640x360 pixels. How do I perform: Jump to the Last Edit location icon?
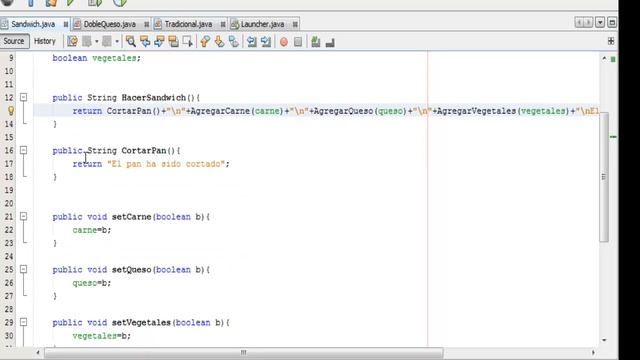click(72, 41)
